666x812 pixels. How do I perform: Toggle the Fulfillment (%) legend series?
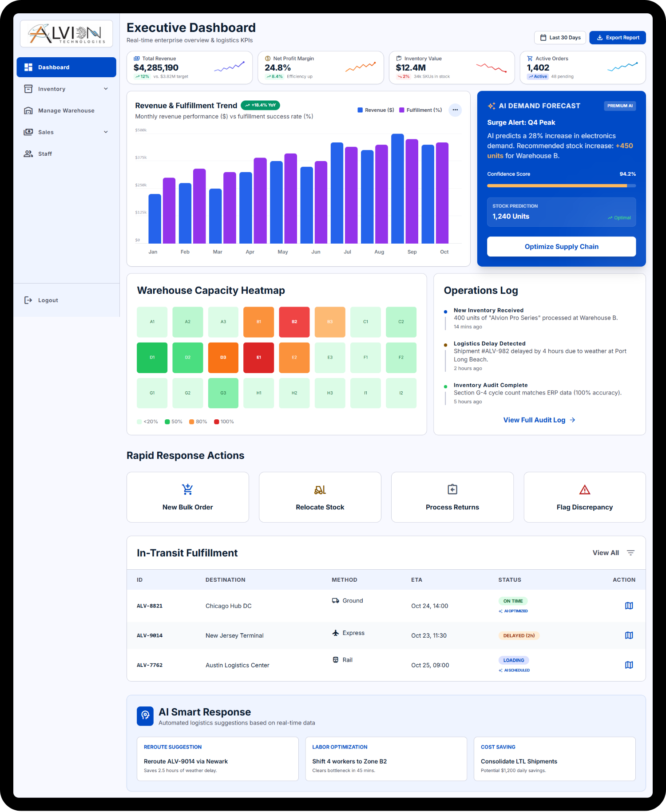420,110
